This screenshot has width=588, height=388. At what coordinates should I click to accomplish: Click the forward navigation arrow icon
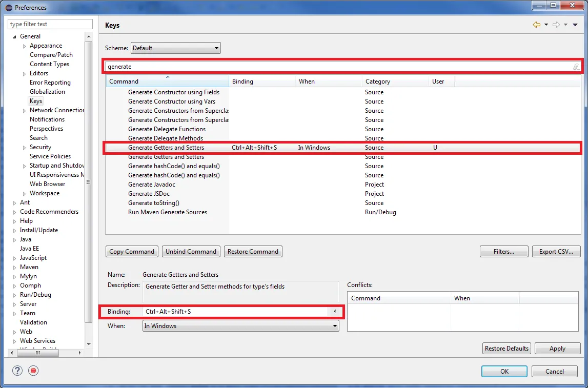(556, 25)
